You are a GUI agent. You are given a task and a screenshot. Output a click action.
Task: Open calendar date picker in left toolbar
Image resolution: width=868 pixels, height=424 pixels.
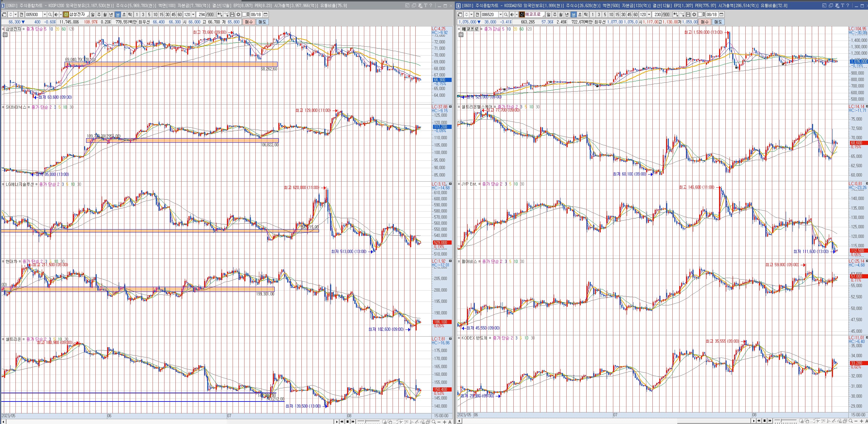click(266, 14)
